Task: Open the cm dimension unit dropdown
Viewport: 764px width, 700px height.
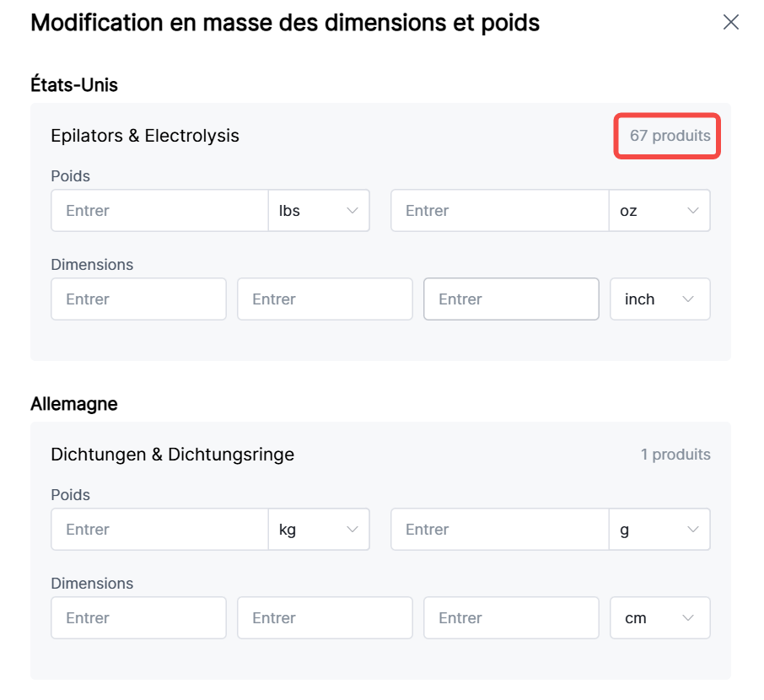Action: (659, 618)
